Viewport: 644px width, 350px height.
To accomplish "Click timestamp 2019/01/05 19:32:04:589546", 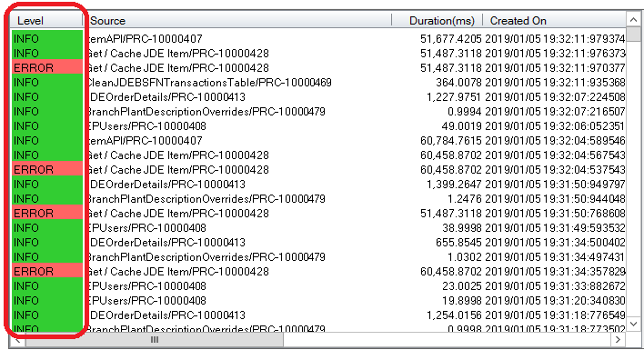I will 555,141.
